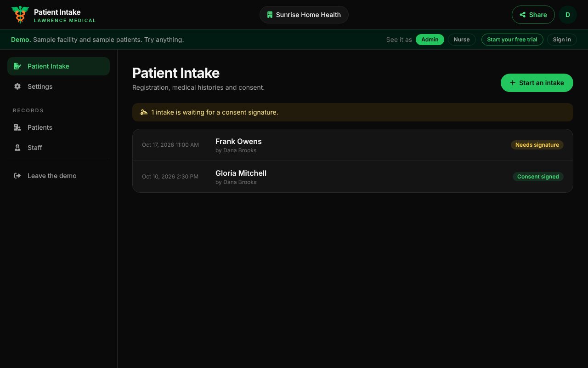Viewport: 588px width, 368px height.
Task: Switch view to Nurse role
Action: coord(462,40)
